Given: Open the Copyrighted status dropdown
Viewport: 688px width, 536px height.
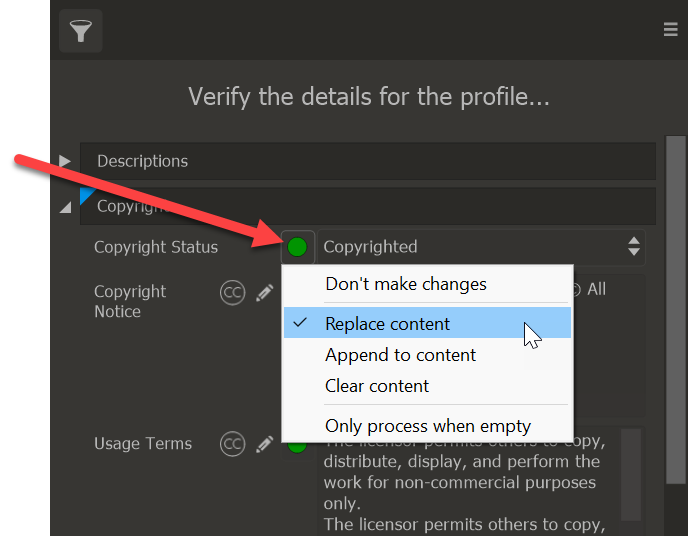Looking at the screenshot, I should click(481, 247).
